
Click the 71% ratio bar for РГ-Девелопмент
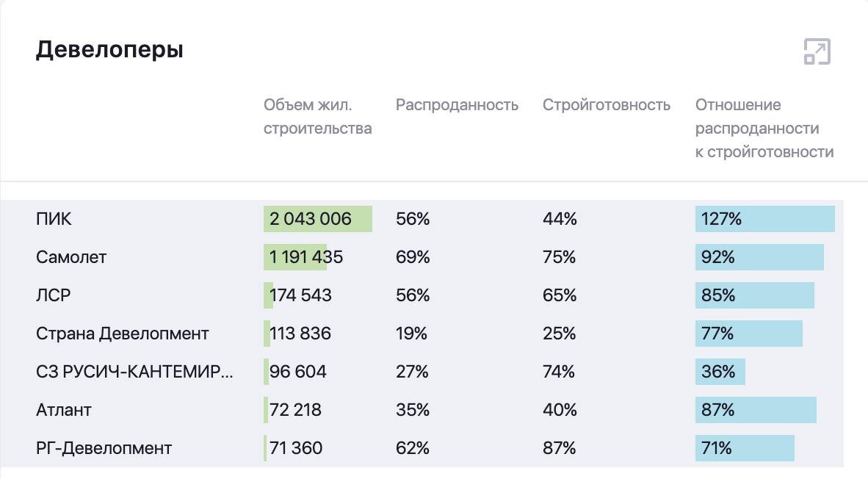[x=744, y=448]
